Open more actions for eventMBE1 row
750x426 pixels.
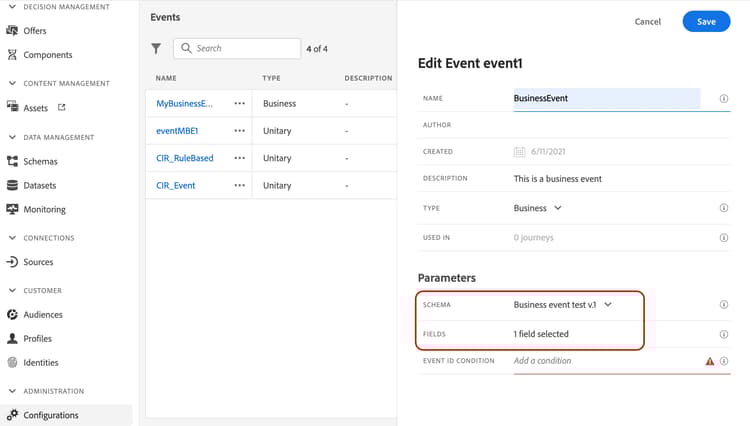click(239, 130)
